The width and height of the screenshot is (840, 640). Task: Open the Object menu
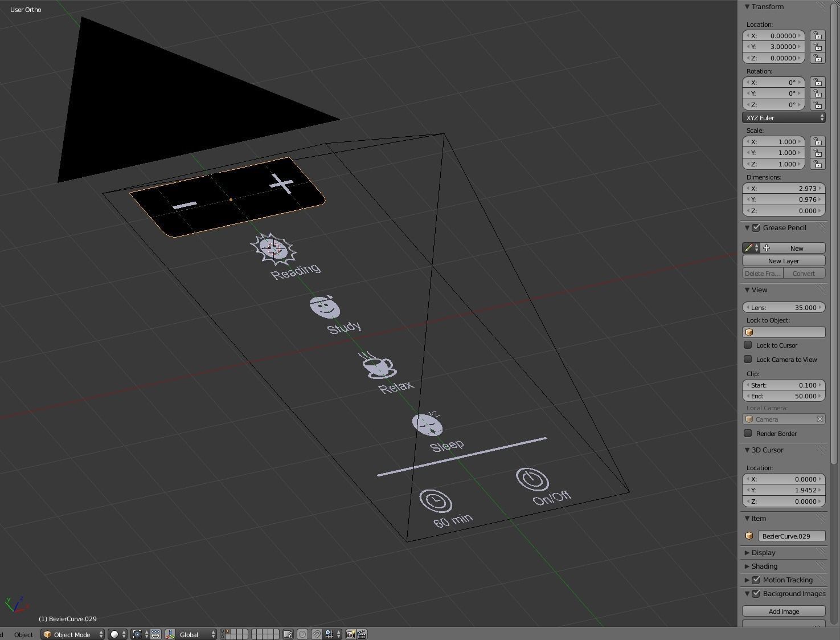tap(23, 634)
